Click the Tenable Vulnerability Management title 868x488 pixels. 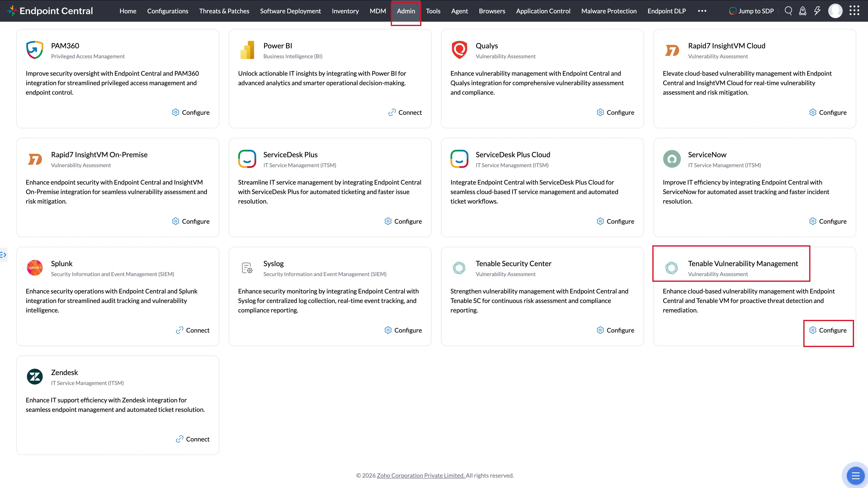click(x=743, y=264)
